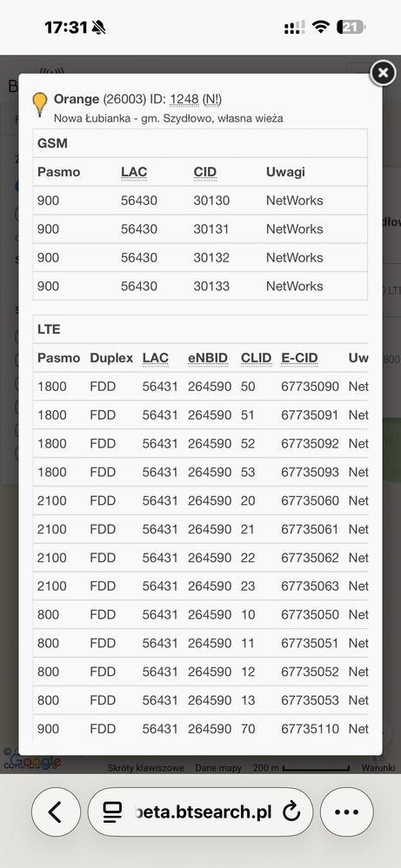The width and height of the screenshot is (401, 868).
Task: Go back with the browser back arrow
Action: click(x=56, y=812)
